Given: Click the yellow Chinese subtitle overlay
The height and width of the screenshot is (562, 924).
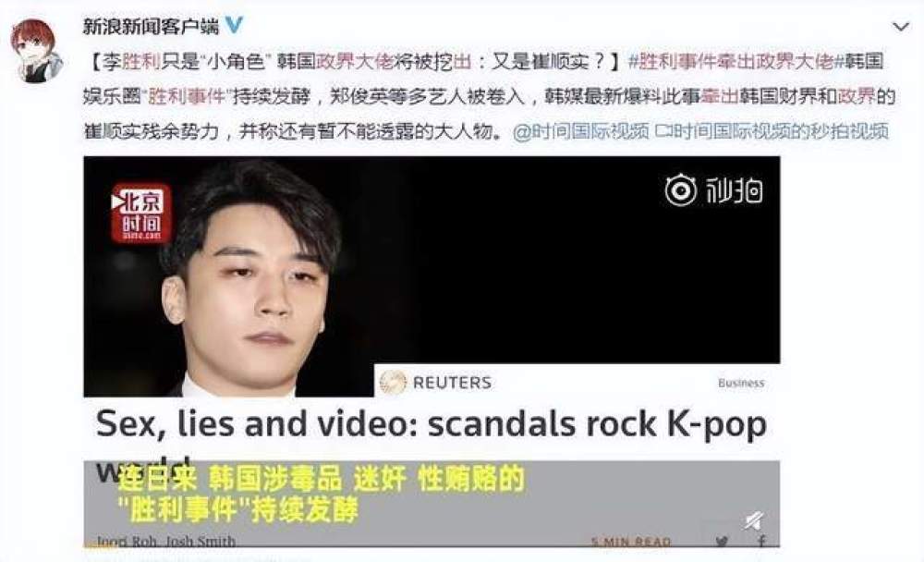Looking at the screenshot, I should click(322, 495).
